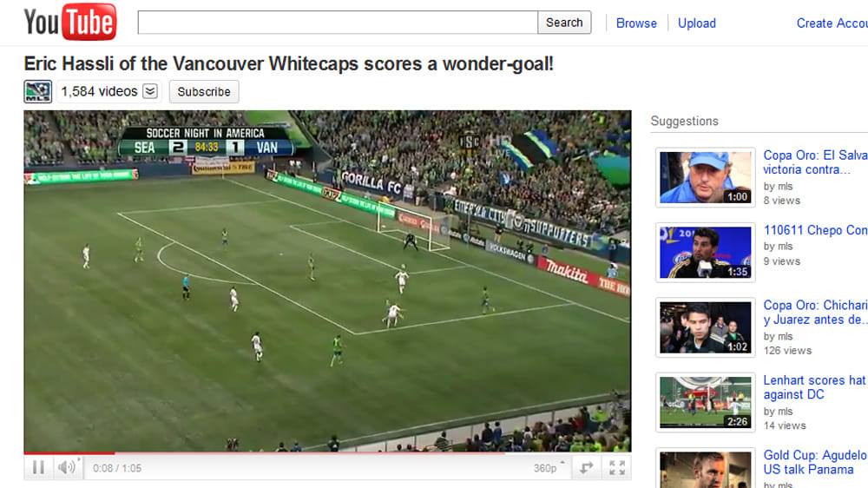Focus the YouTube search input field
868x488 pixels.
[x=338, y=23]
